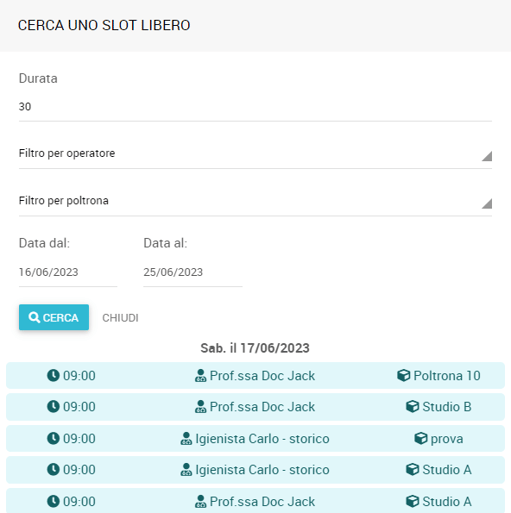The height and width of the screenshot is (513, 511).
Task: Click the cube icon beside prova
Action: [421, 438]
